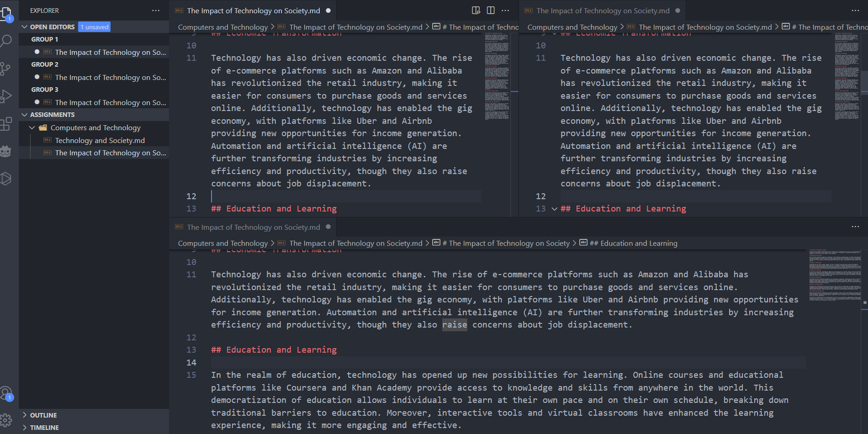Click the unsaved indicator in Group 1 row

[37, 52]
